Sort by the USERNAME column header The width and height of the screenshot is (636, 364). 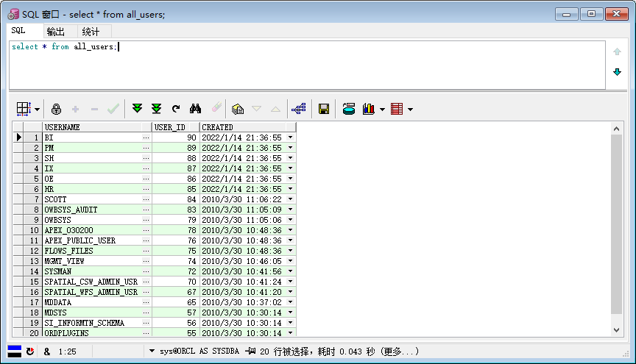pyautogui.click(x=97, y=127)
